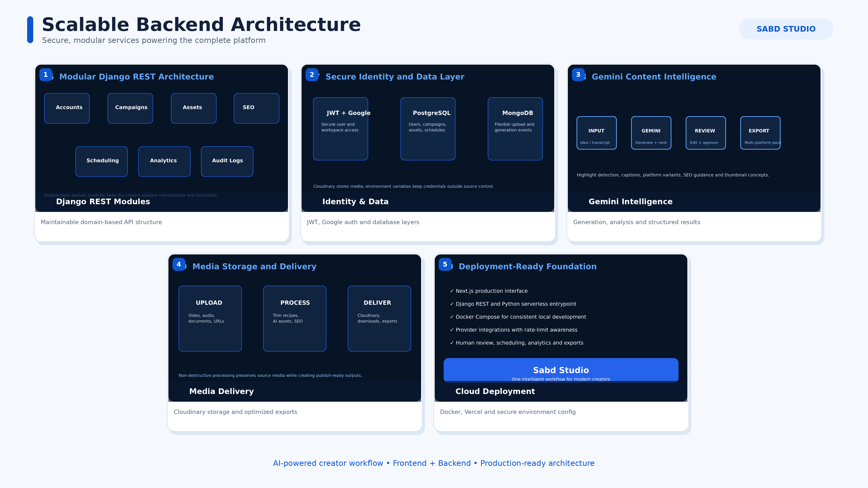The height and width of the screenshot is (488, 868).
Task: Open the PostgreSQL data card
Action: click(428, 129)
